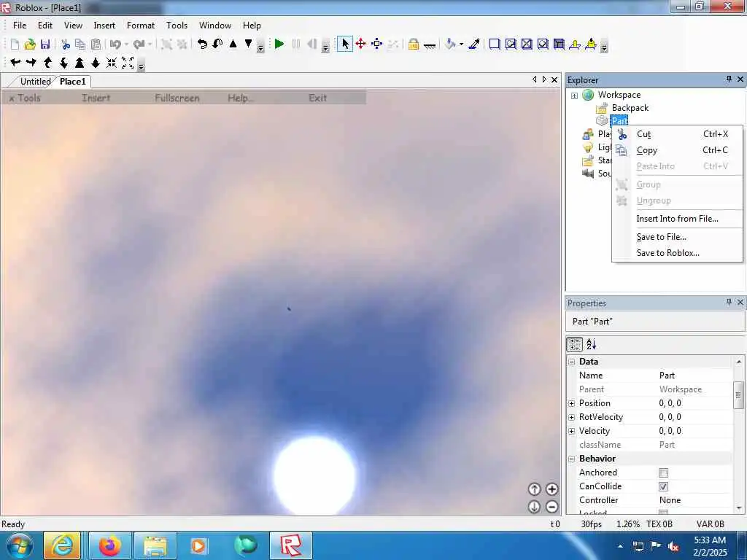This screenshot has width=747, height=560.
Task: Click the pan camera right arrow
Action: (x=31, y=63)
